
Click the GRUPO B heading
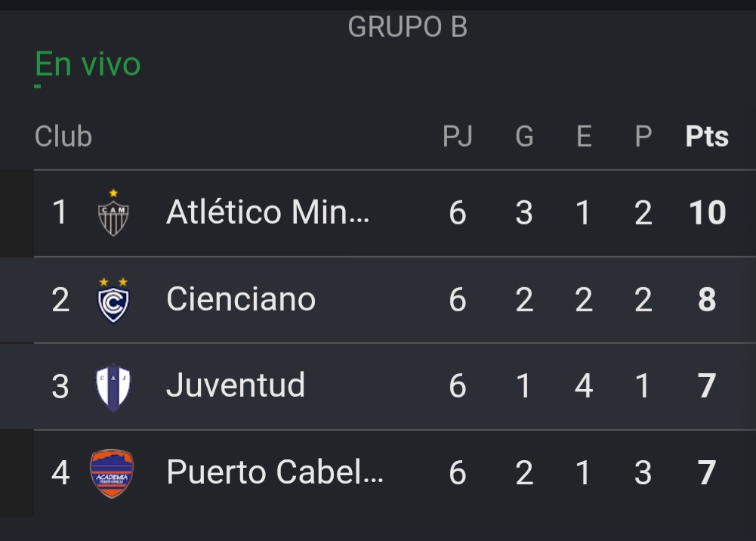(407, 26)
